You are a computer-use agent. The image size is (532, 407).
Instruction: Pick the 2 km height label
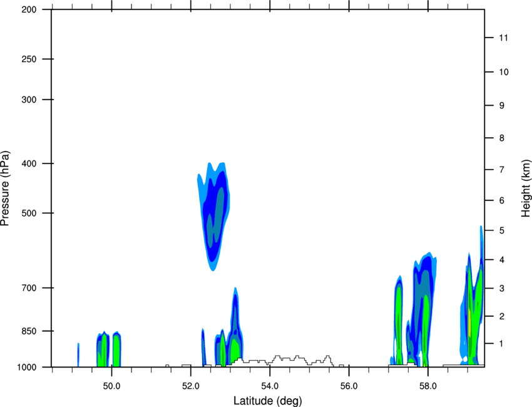click(502, 316)
